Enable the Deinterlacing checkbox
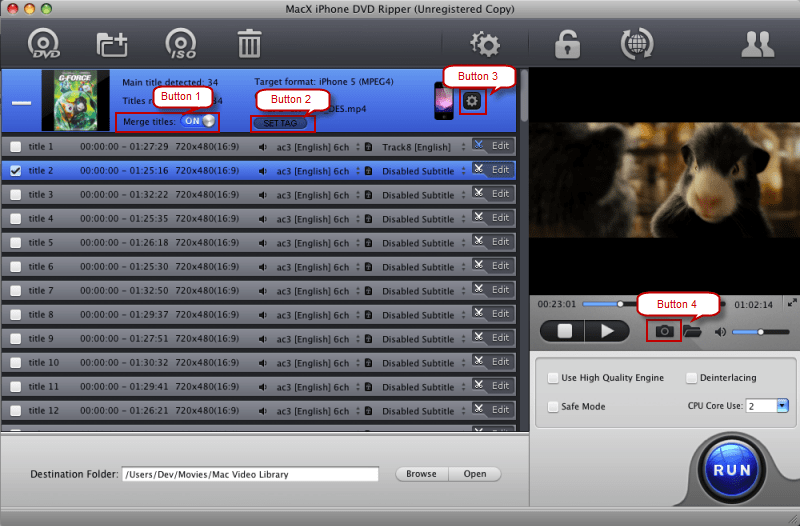Screen dimensions: 800x526 (x=691, y=378)
